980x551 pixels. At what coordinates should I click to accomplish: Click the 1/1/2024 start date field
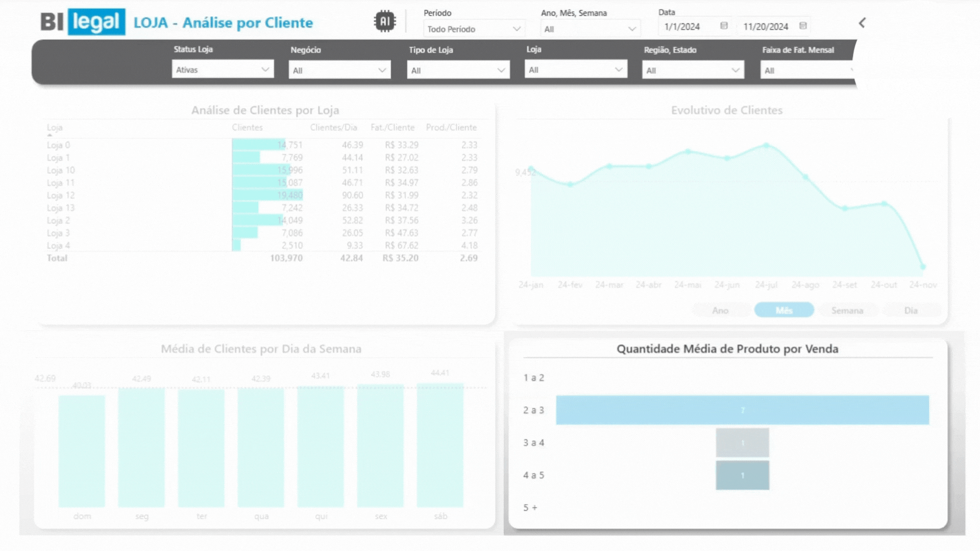tap(684, 27)
